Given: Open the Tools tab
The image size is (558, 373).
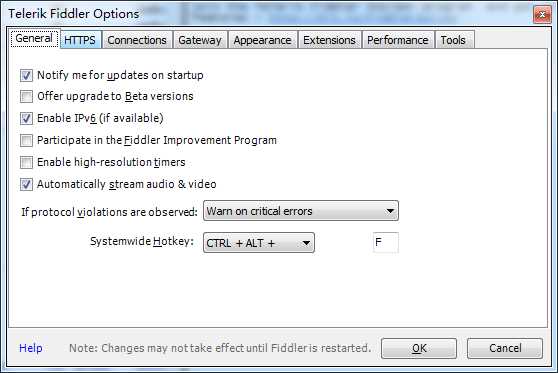Looking at the screenshot, I should pos(453,40).
